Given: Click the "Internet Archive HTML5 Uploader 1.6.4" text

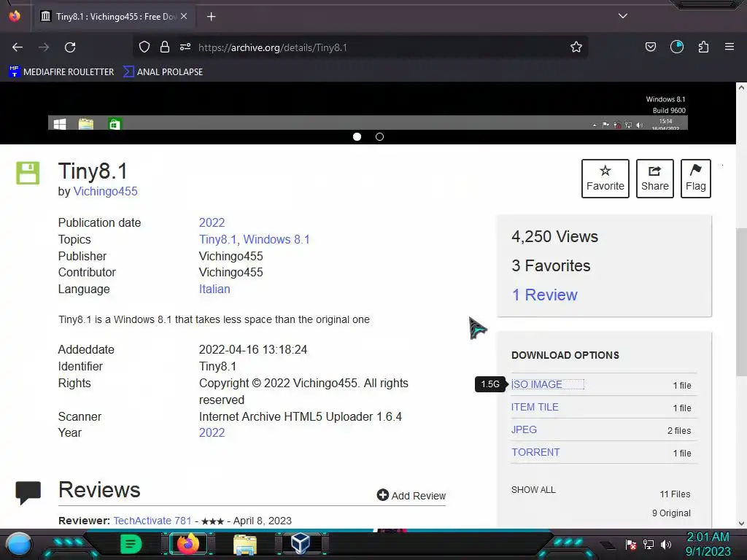Looking at the screenshot, I should pos(300,416).
